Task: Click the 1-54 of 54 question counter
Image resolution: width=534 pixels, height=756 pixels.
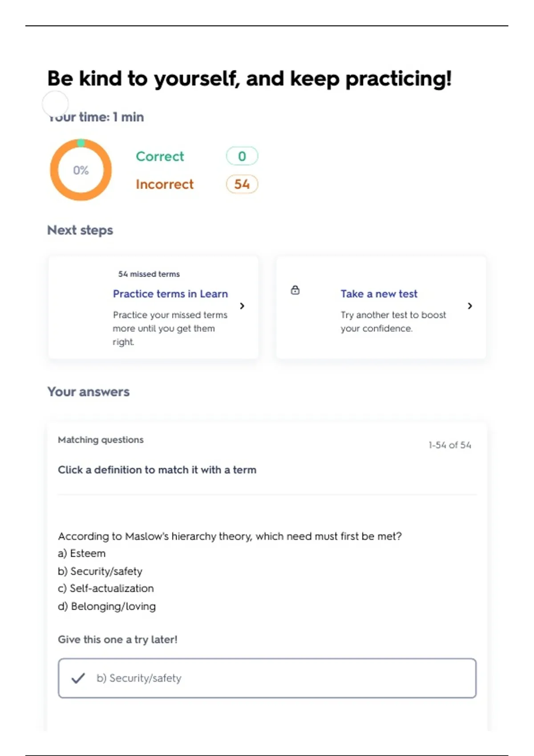Action: (x=449, y=445)
